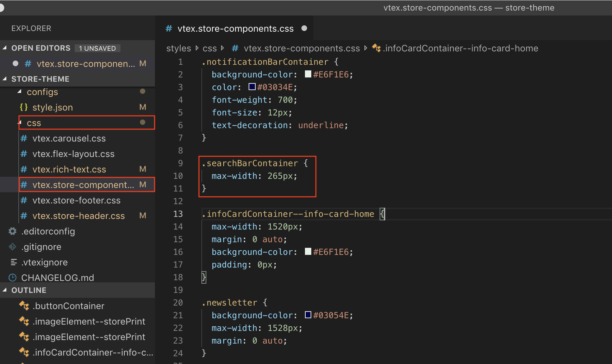Screen dimensions: 612x364
Task: Jump to .infoCardContainer--info-c... in outline
Action: point(93,352)
